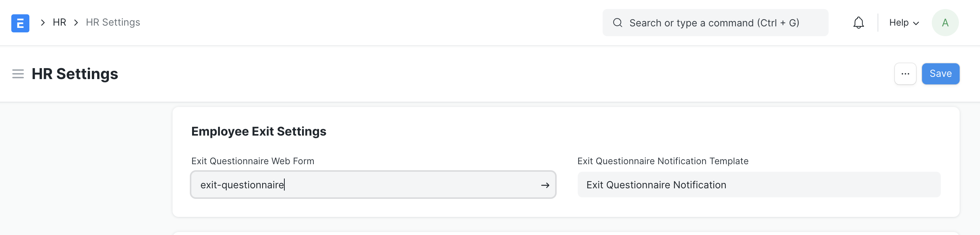Screen dimensions: 980x235
Task: Follow the arrow link in the Web Form field
Action: (545, 185)
